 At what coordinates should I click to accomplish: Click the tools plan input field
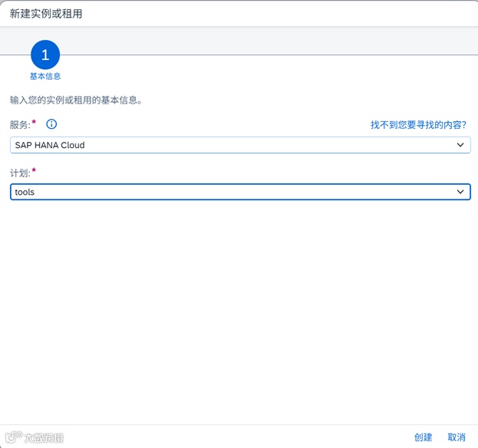pos(240,192)
